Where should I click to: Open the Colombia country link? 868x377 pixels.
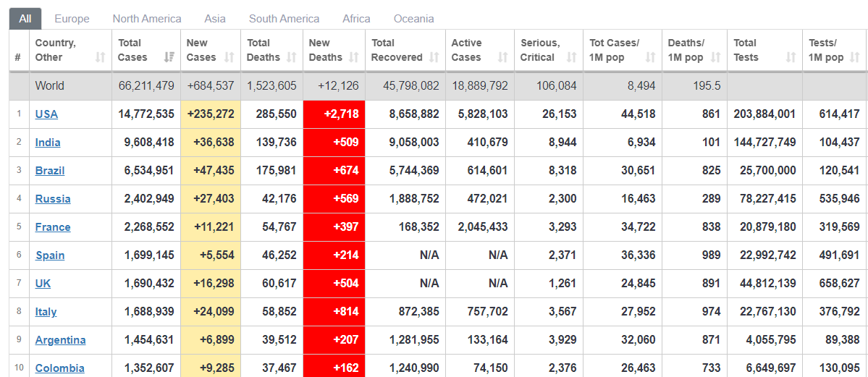[60, 368]
